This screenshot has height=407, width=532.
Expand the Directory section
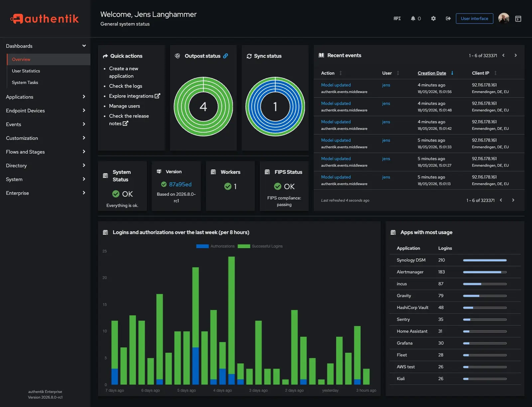point(45,165)
